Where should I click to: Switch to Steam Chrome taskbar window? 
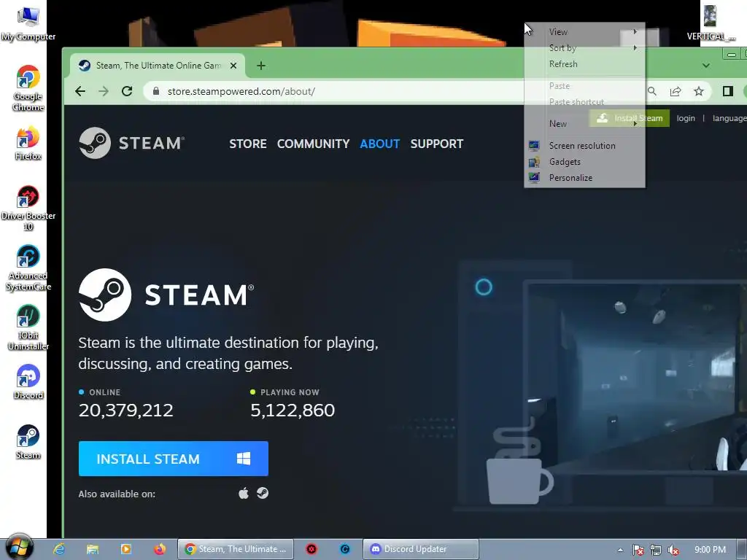(x=236, y=549)
